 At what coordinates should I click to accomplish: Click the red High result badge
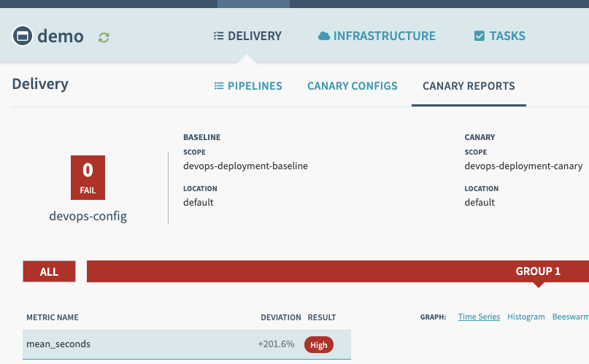(x=318, y=345)
